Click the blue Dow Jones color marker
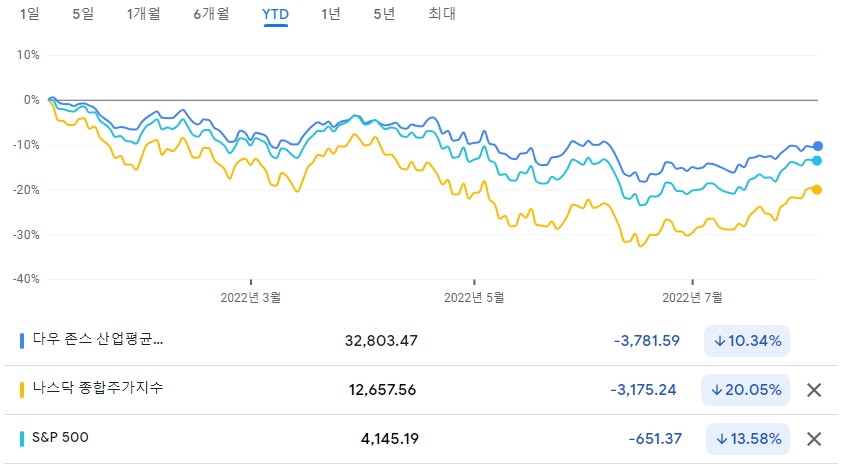The width and height of the screenshot is (845, 468). (x=22, y=341)
